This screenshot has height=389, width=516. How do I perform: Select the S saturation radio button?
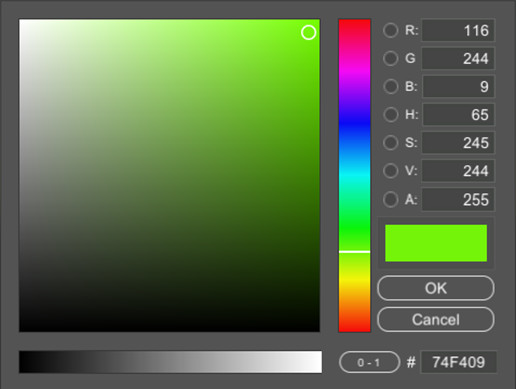pos(390,143)
